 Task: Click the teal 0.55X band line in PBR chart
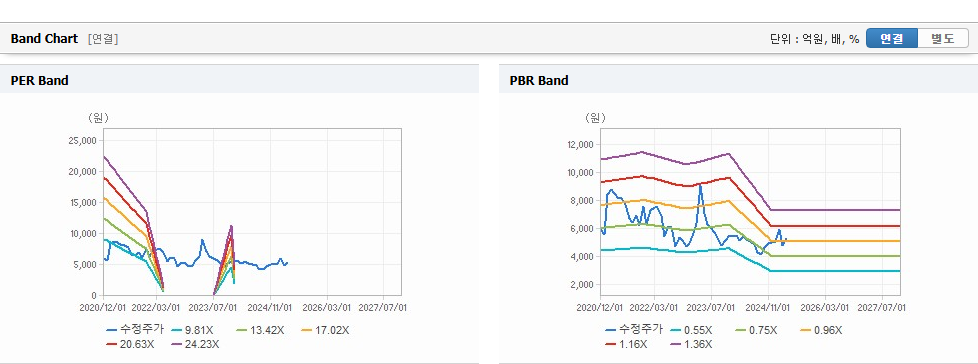point(836,271)
